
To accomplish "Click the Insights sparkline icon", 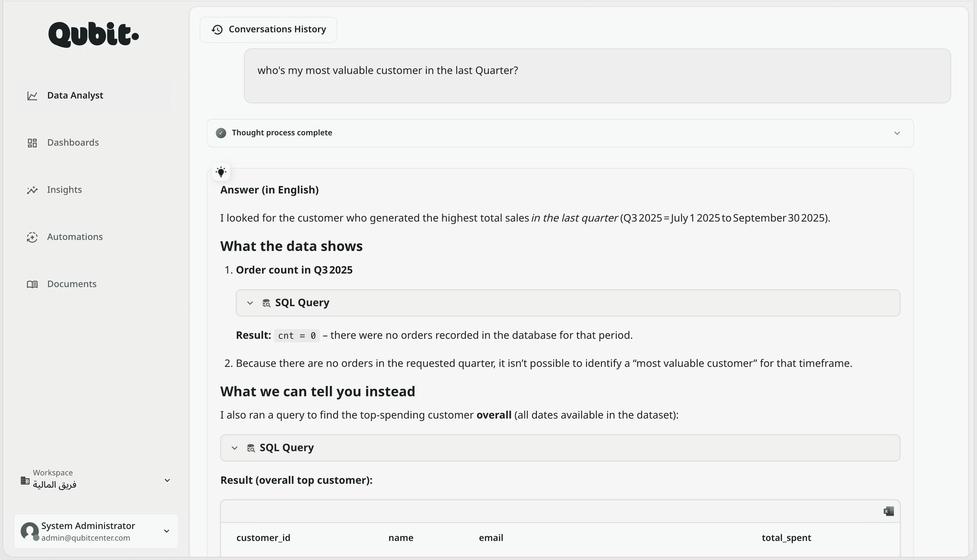I will pos(32,190).
